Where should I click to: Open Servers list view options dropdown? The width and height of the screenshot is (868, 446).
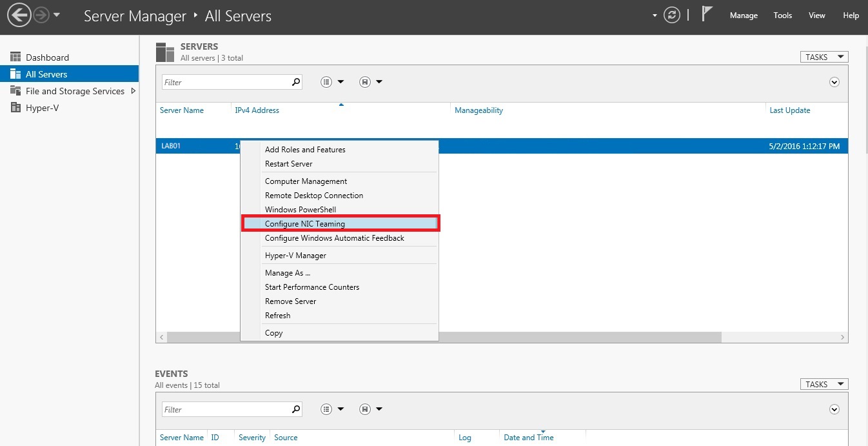pos(332,82)
